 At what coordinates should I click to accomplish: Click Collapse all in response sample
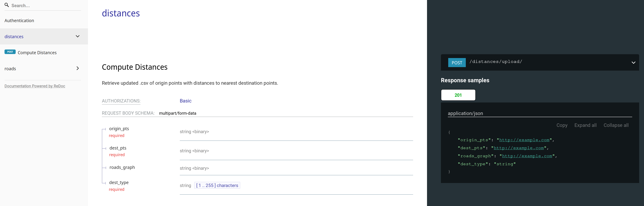(x=616, y=125)
